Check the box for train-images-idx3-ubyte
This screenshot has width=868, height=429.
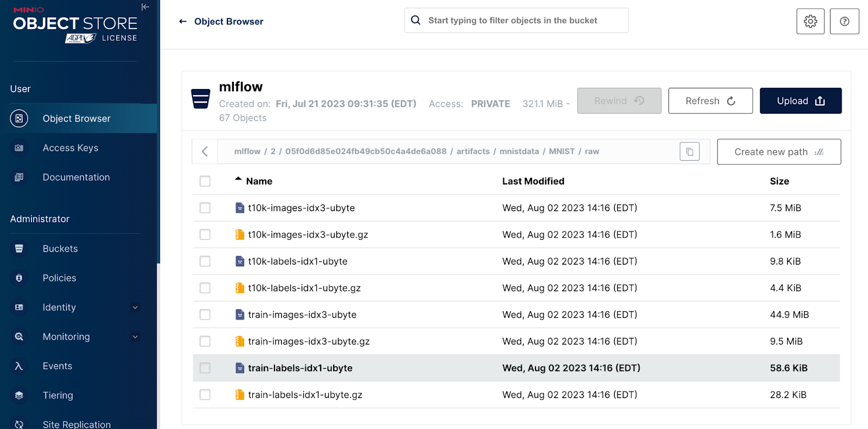pos(205,315)
